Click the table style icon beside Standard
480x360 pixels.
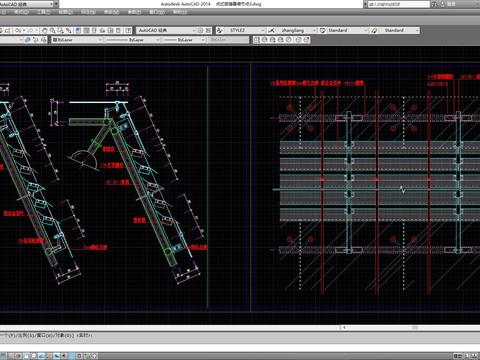322,30
